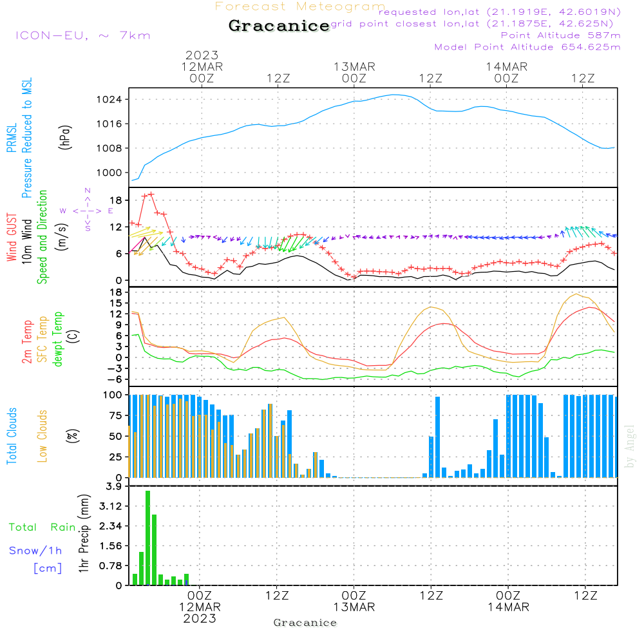The image size is (644, 644).
Task: Click the '(C)' temperature unit label
Action: point(73,337)
